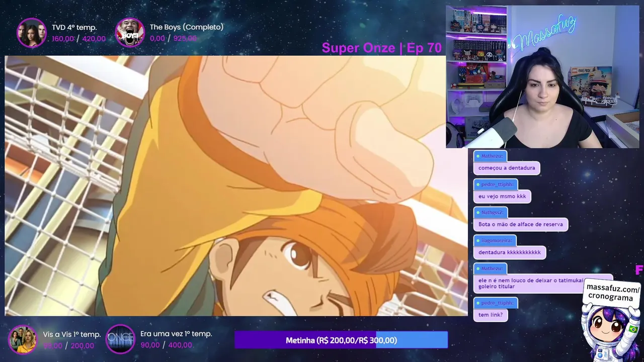Click username pedre_ttiphh above 'tem link?'
The height and width of the screenshot is (362, 644).
coord(497,303)
